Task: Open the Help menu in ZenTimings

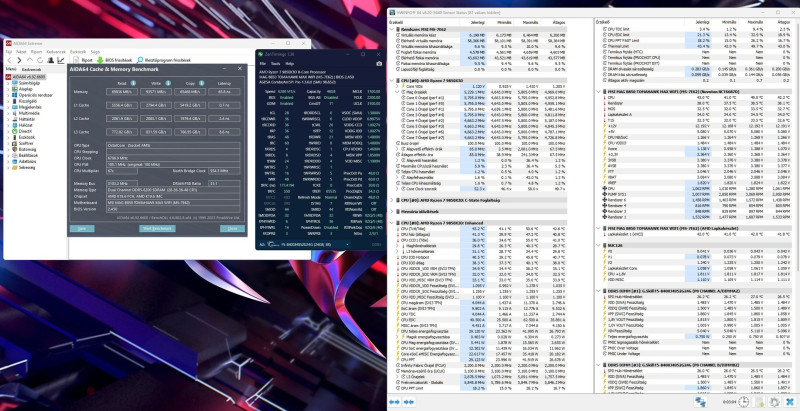Action: click(x=289, y=64)
